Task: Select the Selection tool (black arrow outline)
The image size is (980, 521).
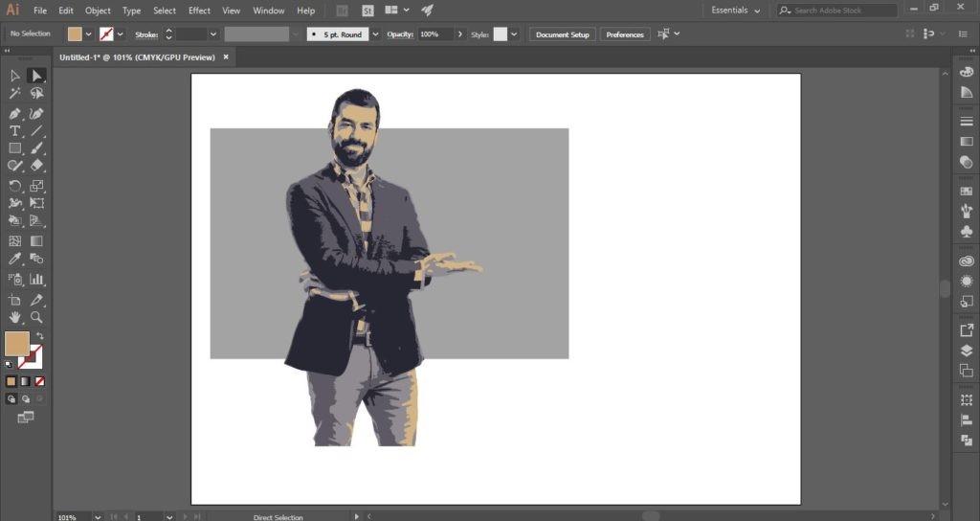Action: pos(15,76)
